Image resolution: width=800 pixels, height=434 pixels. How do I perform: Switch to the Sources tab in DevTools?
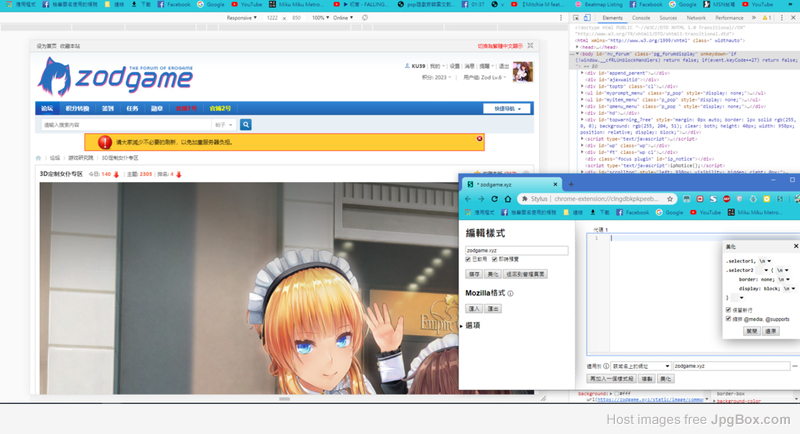[668, 18]
